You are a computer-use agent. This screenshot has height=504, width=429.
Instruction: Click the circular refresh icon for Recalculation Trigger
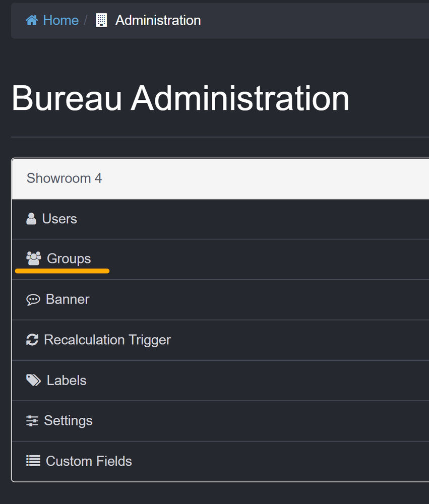point(32,339)
